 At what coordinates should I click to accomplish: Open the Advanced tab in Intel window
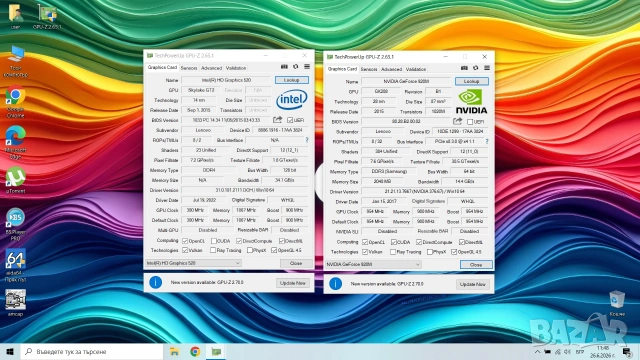pos(211,68)
